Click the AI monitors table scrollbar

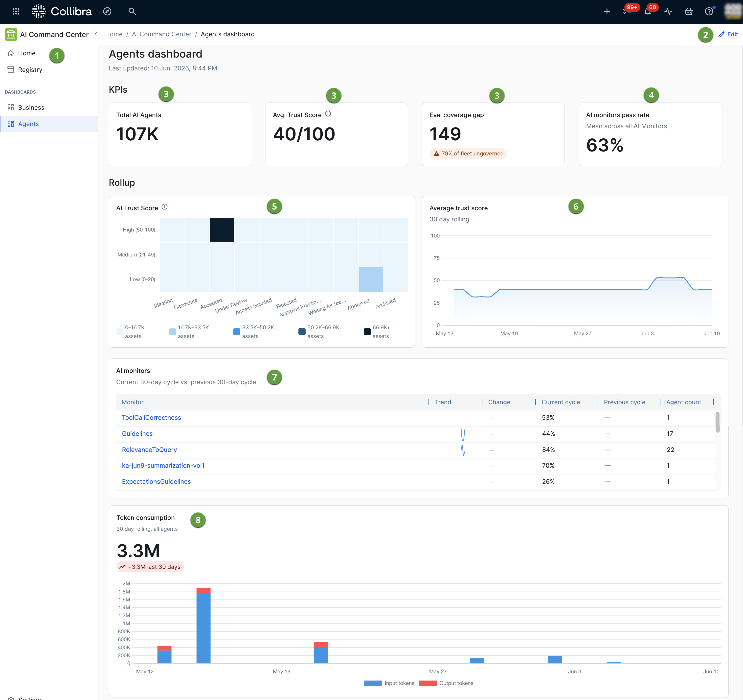click(x=718, y=422)
